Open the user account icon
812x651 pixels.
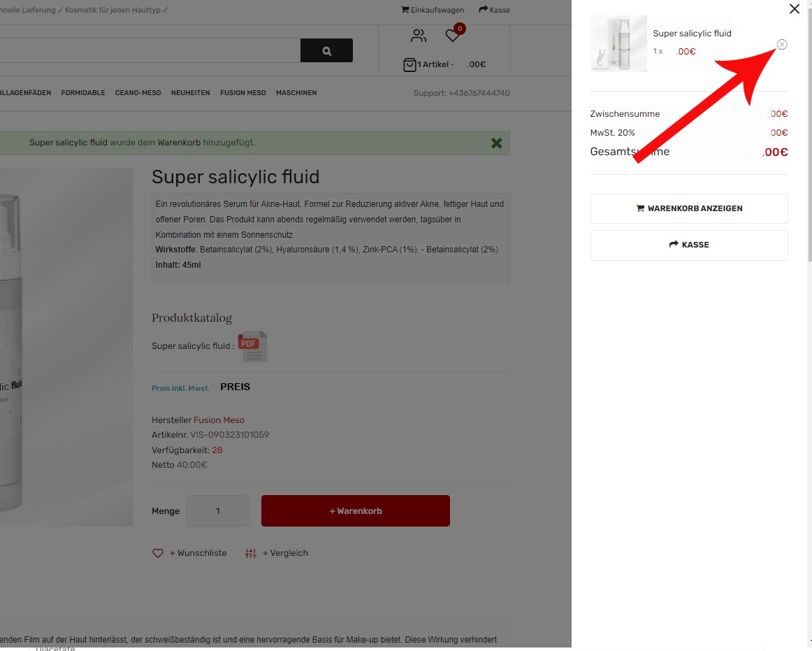[x=419, y=36]
